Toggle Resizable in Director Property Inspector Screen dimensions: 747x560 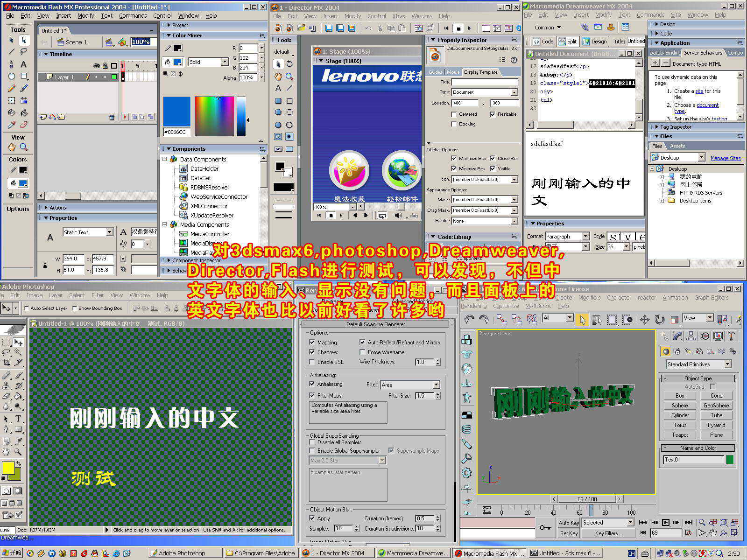493,114
